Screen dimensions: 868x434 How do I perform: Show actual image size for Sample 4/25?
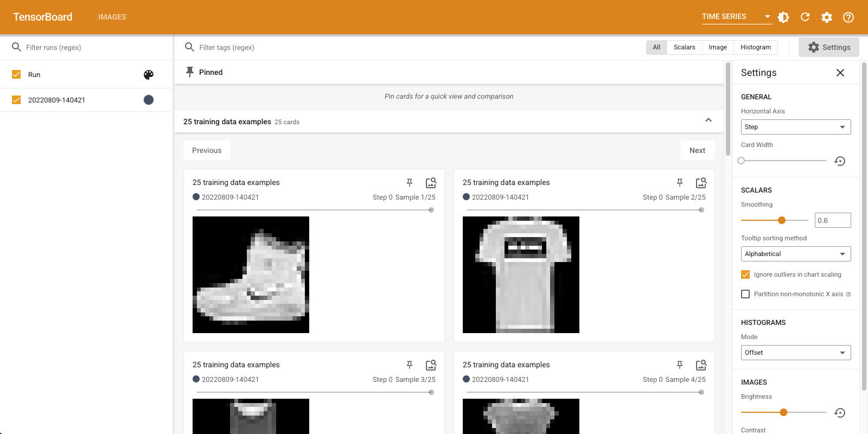click(x=701, y=365)
